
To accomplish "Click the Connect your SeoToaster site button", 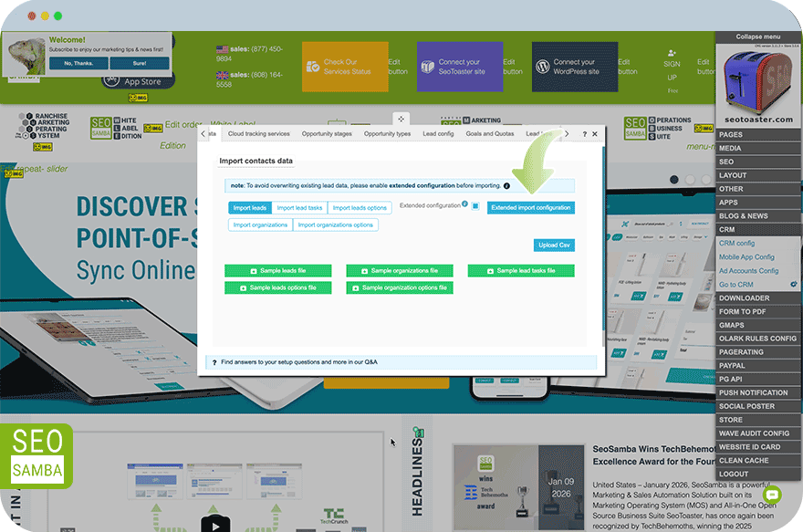I will (x=460, y=68).
